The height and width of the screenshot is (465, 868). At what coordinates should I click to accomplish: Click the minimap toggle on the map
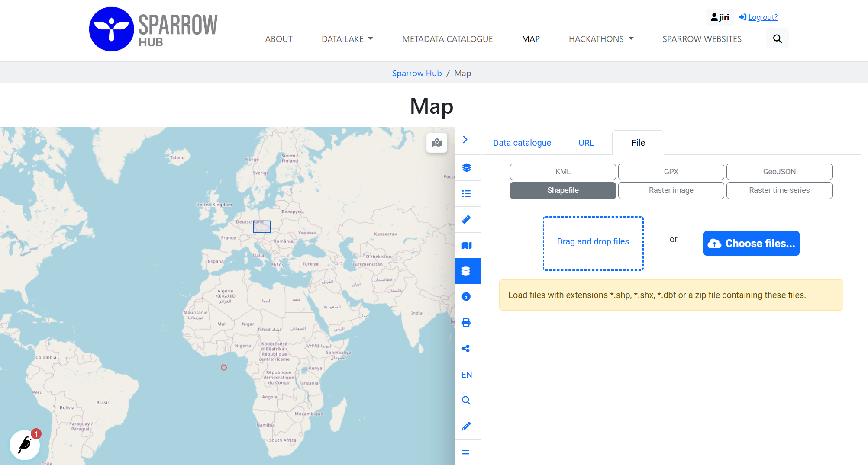[x=437, y=143]
